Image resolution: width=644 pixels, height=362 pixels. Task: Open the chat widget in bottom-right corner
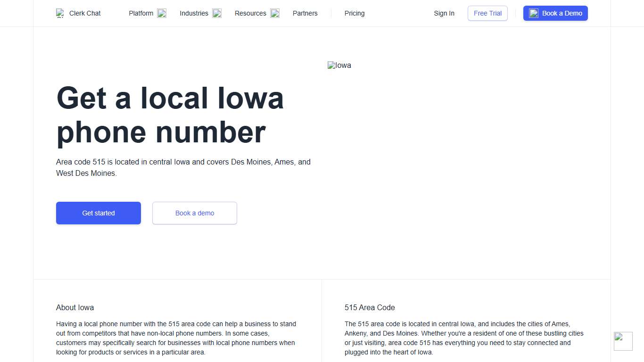click(623, 341)
